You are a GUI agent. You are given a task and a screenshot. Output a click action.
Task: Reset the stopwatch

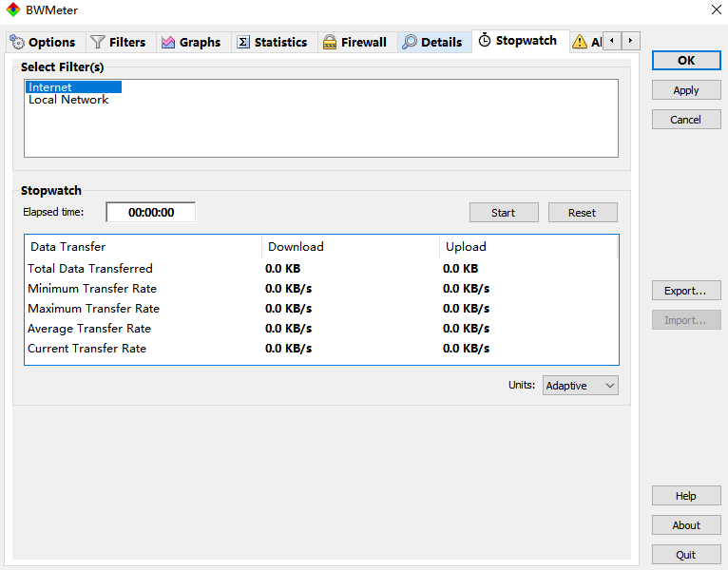[x=583, y=213]
